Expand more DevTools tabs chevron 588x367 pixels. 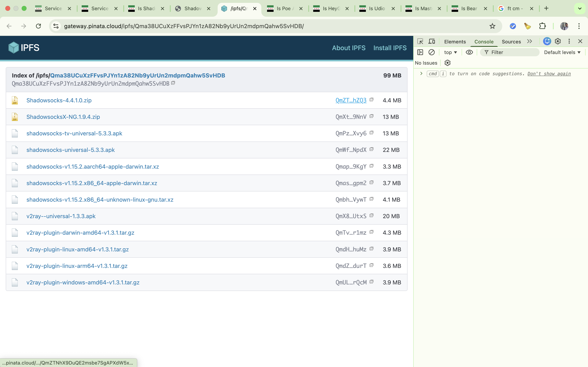[x=530, y=41]
